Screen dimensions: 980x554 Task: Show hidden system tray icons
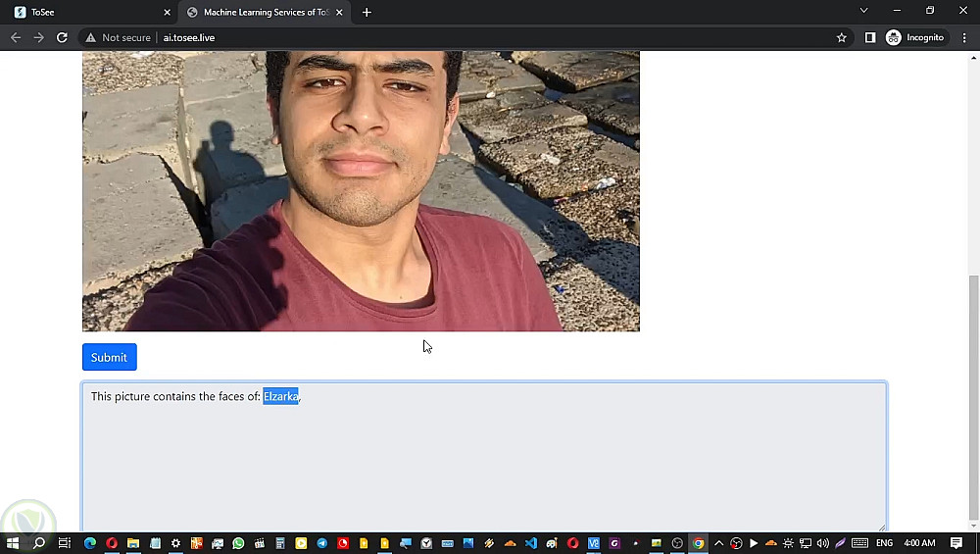pyautogui.click(x=718, y=543)
